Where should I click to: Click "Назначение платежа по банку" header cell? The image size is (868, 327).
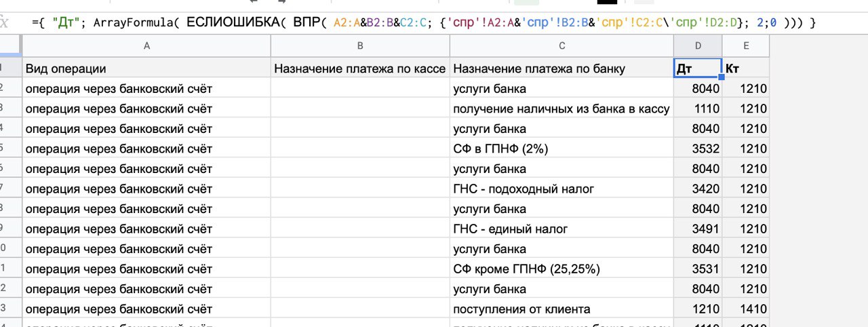(x=561, y=69)
